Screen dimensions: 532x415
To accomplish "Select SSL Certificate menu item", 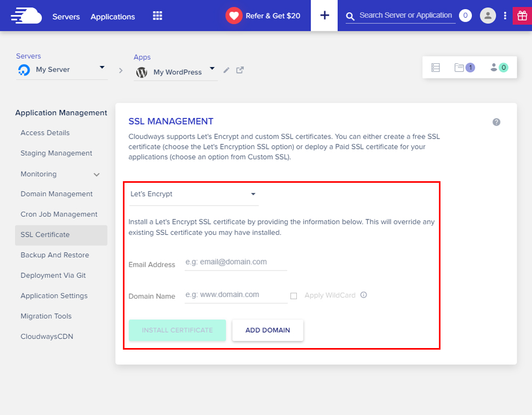I will point(61,235).
